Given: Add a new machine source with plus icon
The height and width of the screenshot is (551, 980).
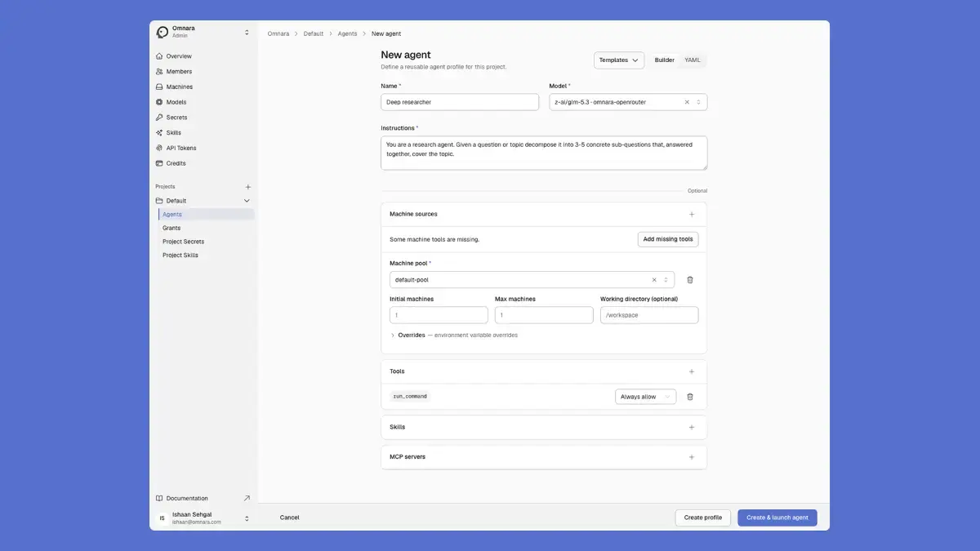Looking at the screenshot, I should coord(692,215).
